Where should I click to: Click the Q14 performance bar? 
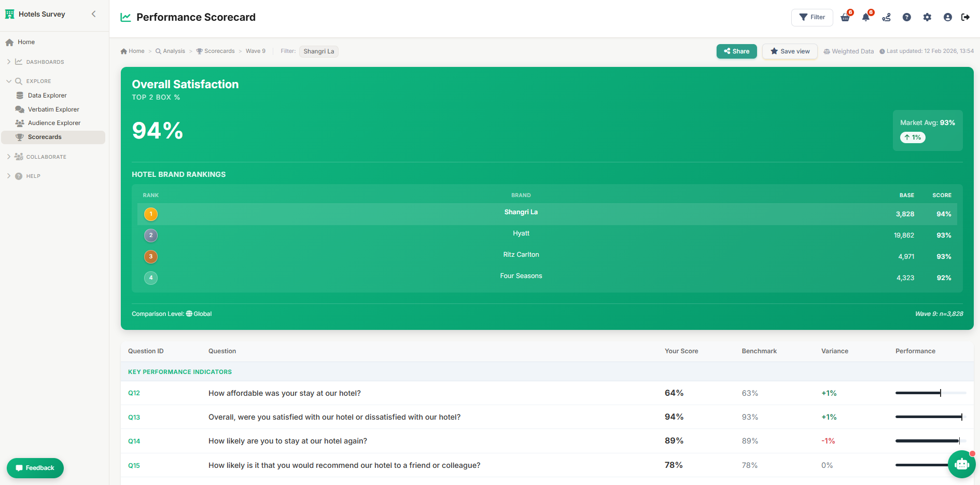point(926,441)
